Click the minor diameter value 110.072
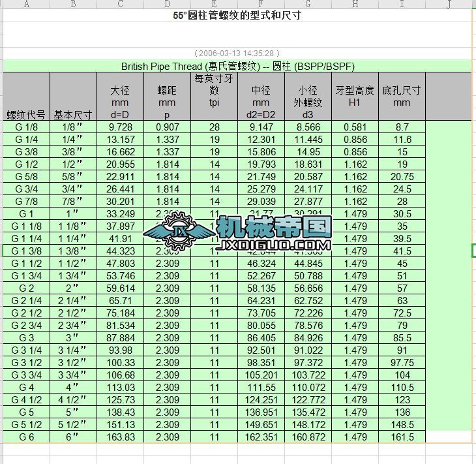This screenshot has width=476, height=464. pos(308,388)
